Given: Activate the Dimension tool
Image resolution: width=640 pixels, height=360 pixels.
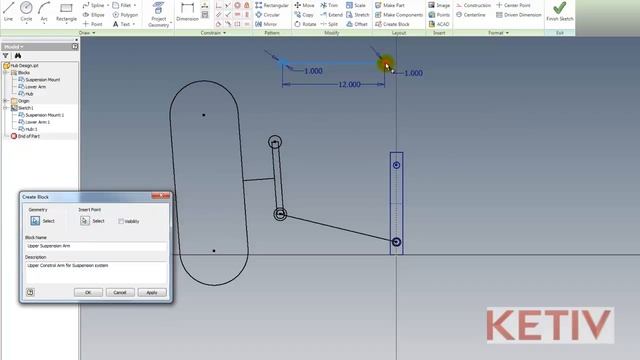Looking at the screenshot, I should click(187, 12).
